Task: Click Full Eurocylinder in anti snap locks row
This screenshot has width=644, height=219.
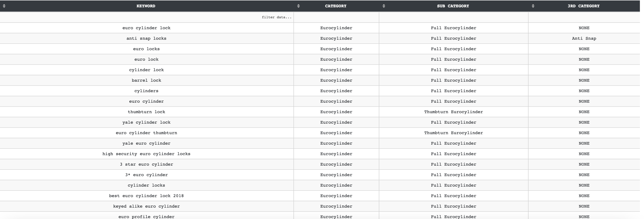Action: coord(453,38)
